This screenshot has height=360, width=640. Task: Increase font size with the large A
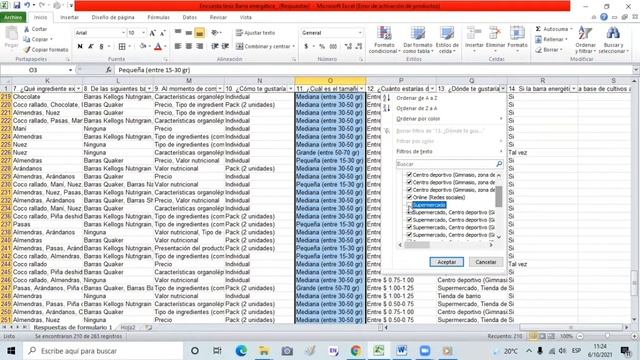(152, 33)
